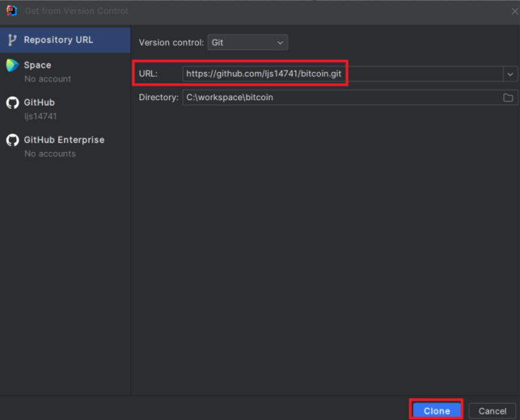Click the Cancel button
Image resolution: width=520 pixels, height=420 pixels.
tap(492, 411)
